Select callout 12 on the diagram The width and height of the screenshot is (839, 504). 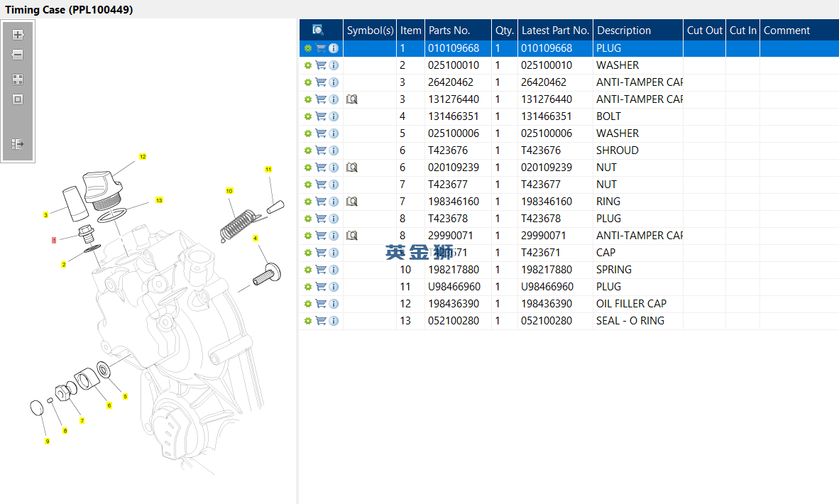pyautogui.click(x=143, y=157)
